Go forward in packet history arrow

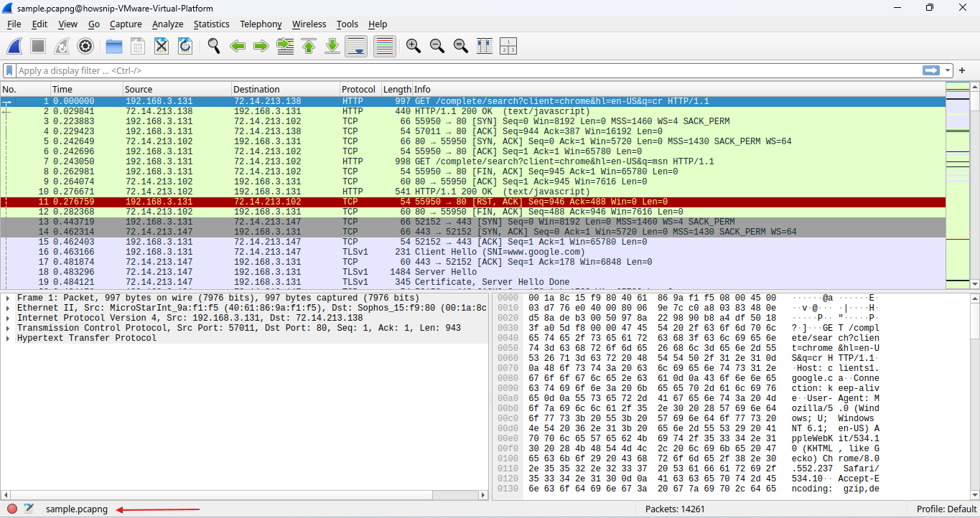pyautogui.click(x=261, y=46)
